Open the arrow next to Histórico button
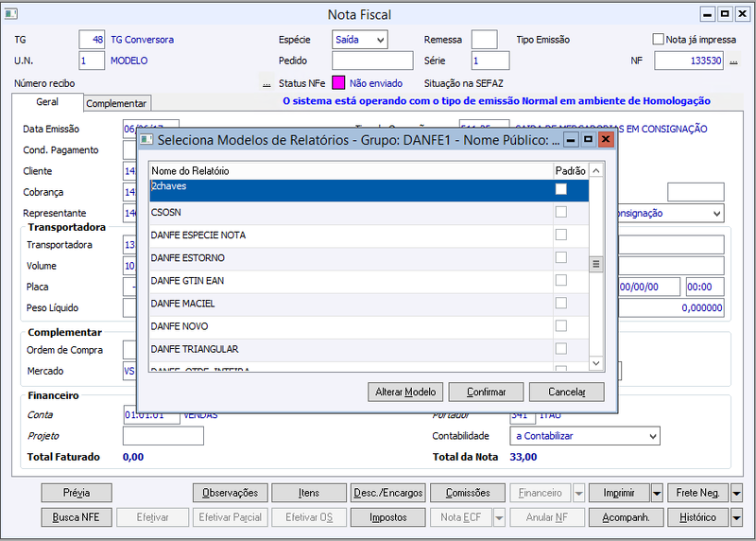The height and width of the screenshot is (541, 756). [736, 518]
